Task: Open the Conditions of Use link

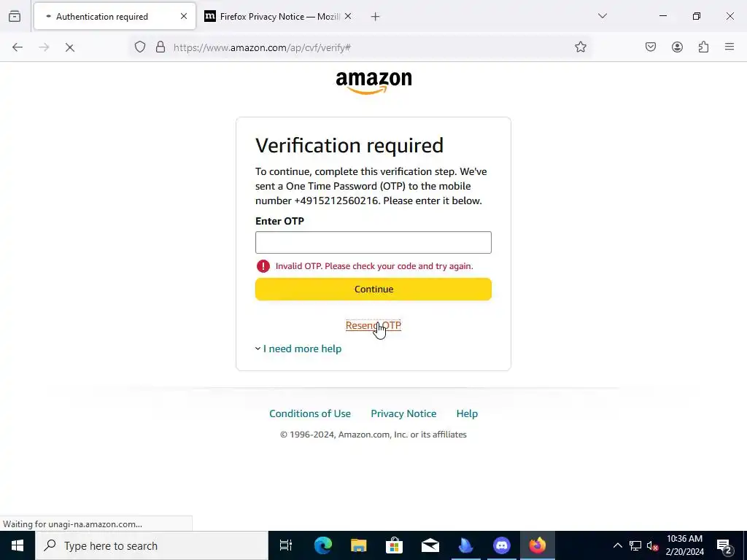Action: 310,413
